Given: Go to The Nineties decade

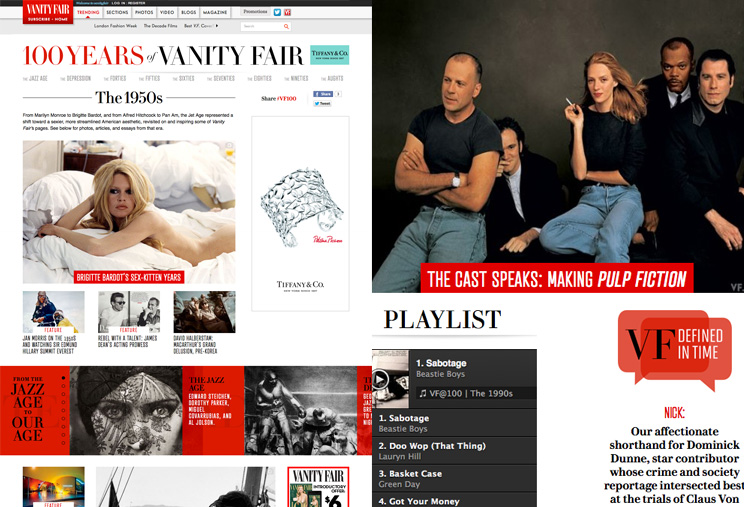Looking at the screenshot, I should [x=296, y=79].
